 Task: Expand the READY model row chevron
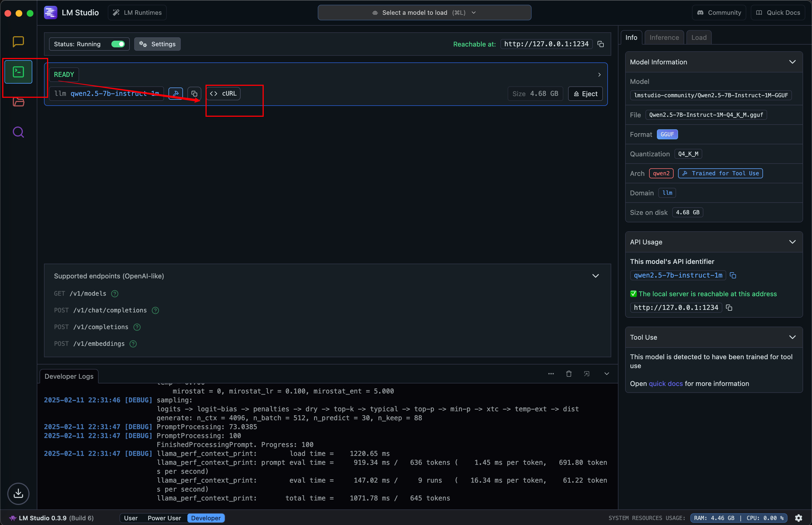(x=600, y=75)
